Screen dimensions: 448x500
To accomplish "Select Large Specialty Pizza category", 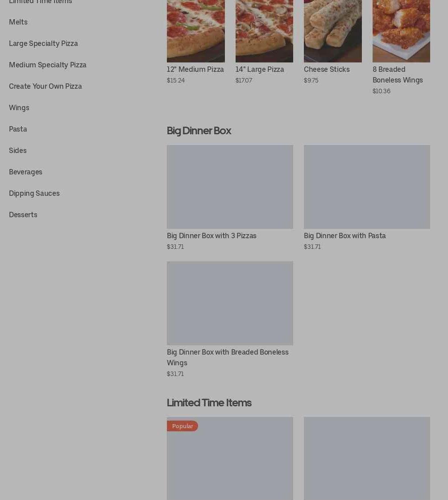I will tap(43, 43).
